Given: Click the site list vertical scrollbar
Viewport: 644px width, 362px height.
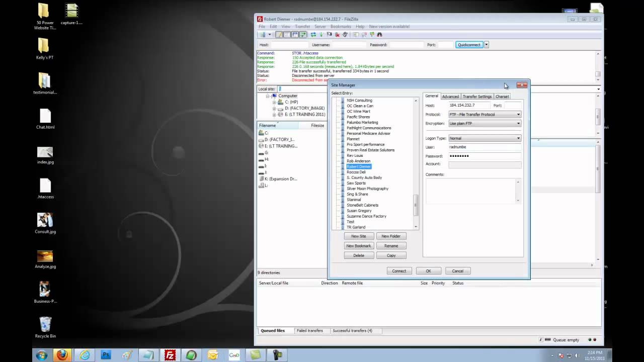Looking at the screenshot, I should pyautogui.click(x=416, y=163).
